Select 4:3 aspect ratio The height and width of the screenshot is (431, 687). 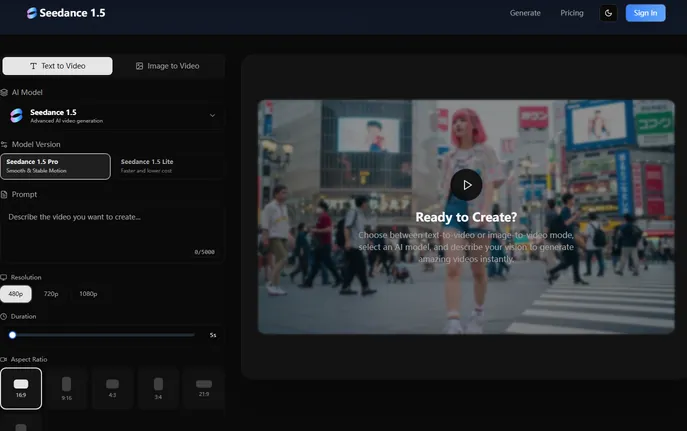(x=113, y=389)
